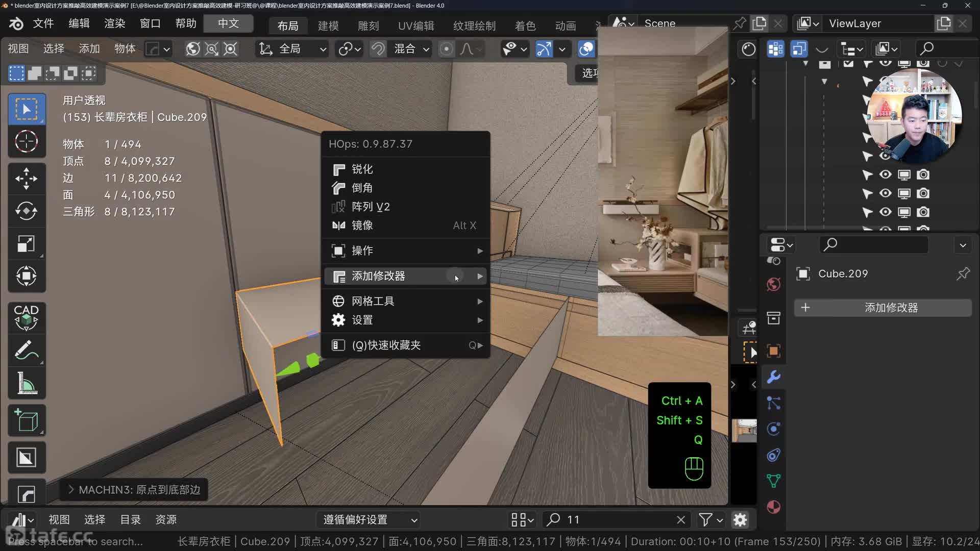Select the 3D Cursor tool
The image size is (980, 551).
[26, 141]
